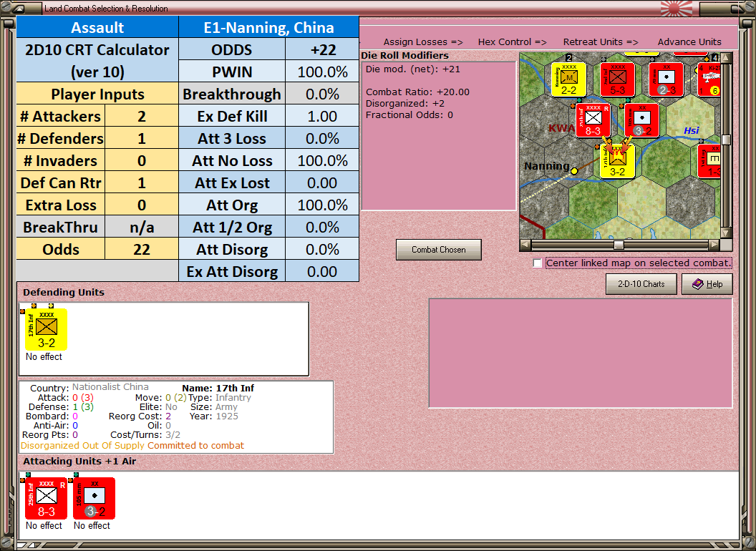Click the Combat Chosen button
Screen dimensions: 756x551
439,250
